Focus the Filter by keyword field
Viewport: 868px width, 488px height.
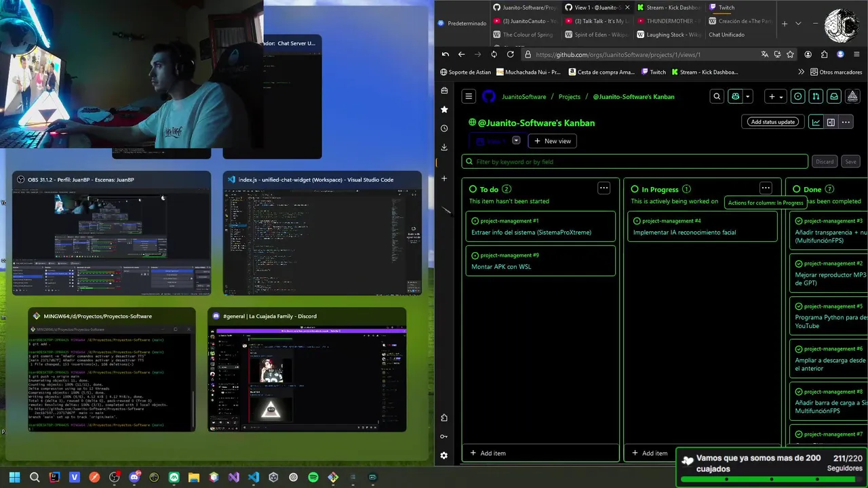pyautogui.click(x=635, y=161)
